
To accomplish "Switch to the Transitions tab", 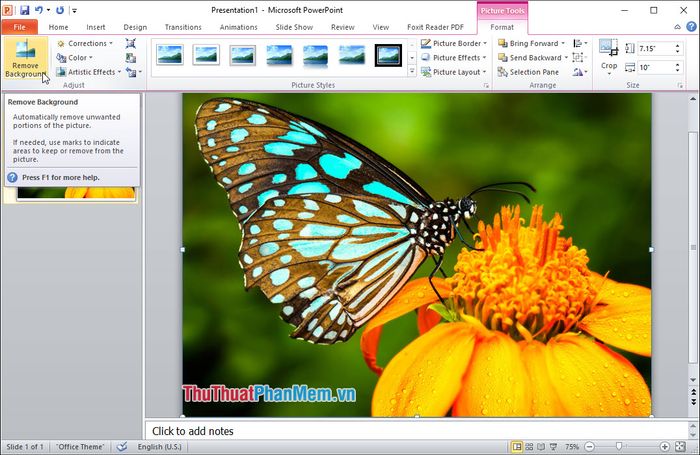I will [183, 27].
